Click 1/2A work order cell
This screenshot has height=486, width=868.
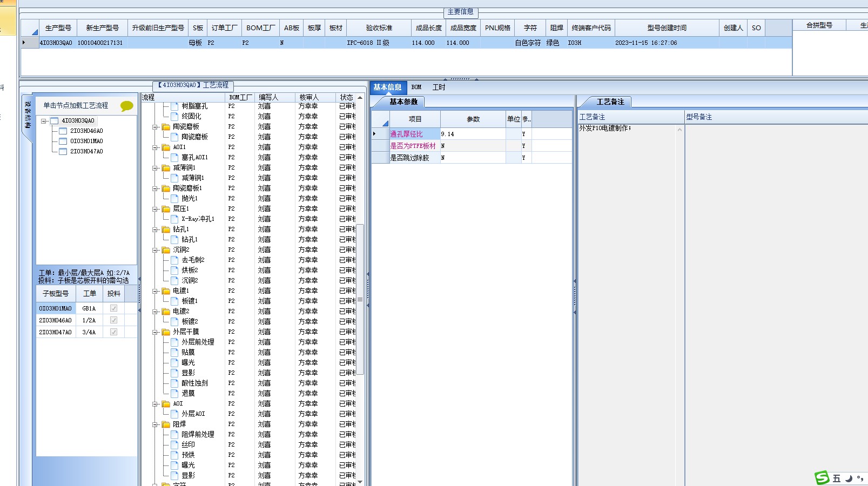coord(89,320)
